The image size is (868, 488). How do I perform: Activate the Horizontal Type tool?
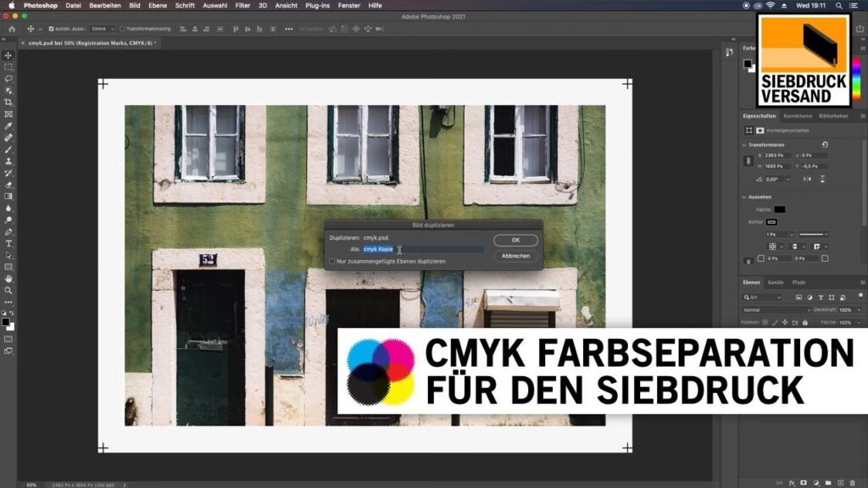pyautogui.click(x=8, y=243)
